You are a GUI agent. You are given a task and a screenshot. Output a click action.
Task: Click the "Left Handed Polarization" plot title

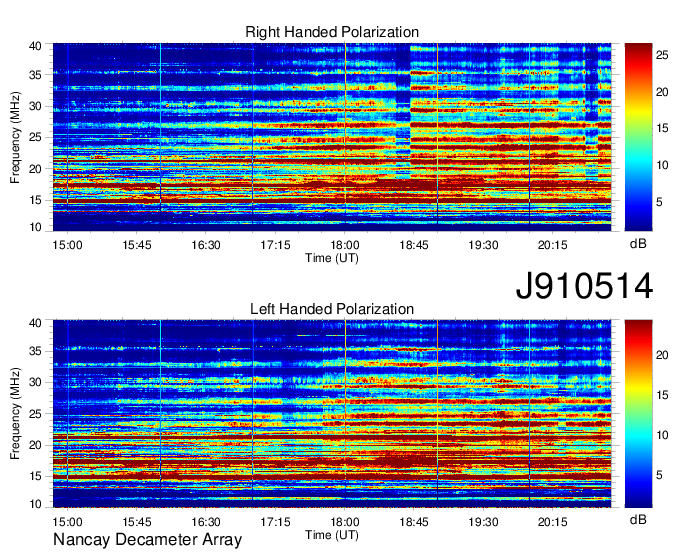click(332, 309)
